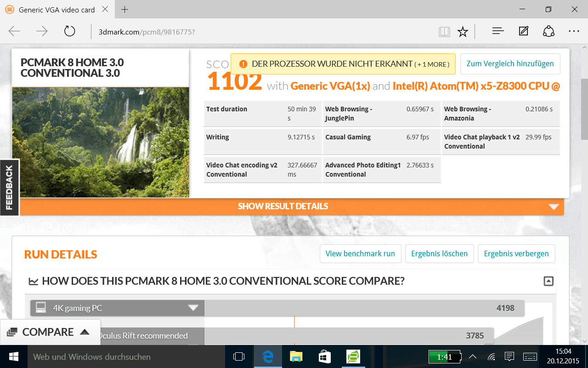
Task: Open the Share icon in Edge toolbar
Action: coord(548,31)
